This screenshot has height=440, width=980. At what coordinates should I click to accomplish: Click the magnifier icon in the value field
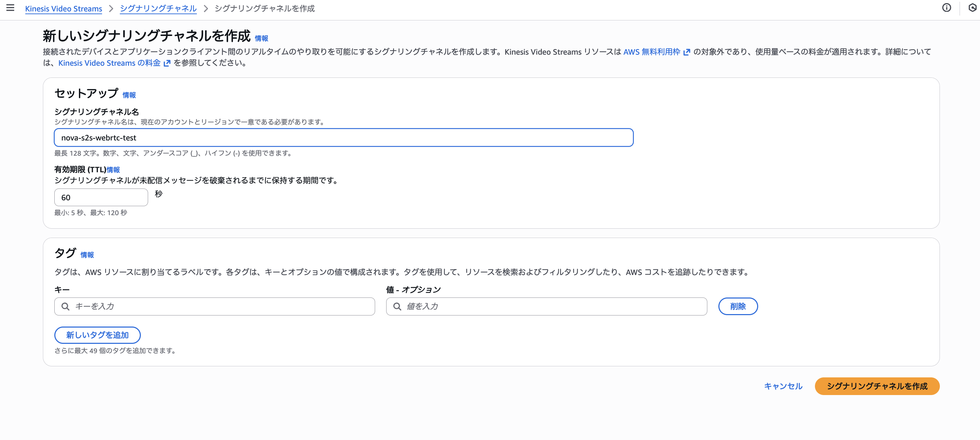pyautogui.click(x=397, y=306)
